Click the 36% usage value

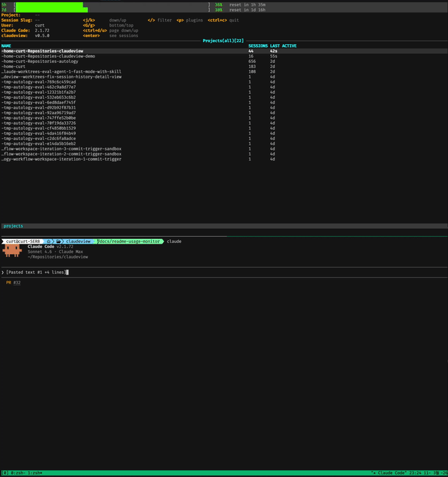click(x=218, y=5)
